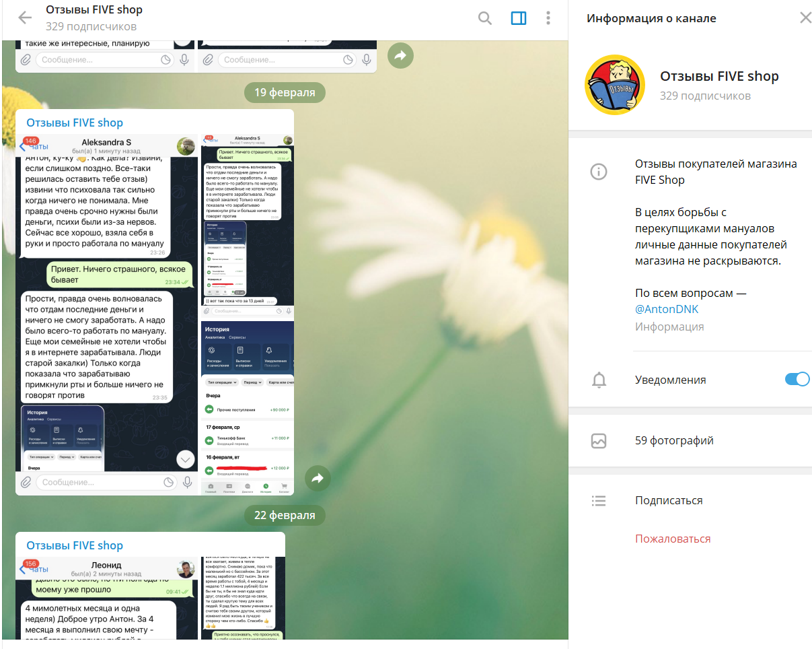Click the list icon beside Подписаться
Viewport: 812px width, 649px height.
599,501
